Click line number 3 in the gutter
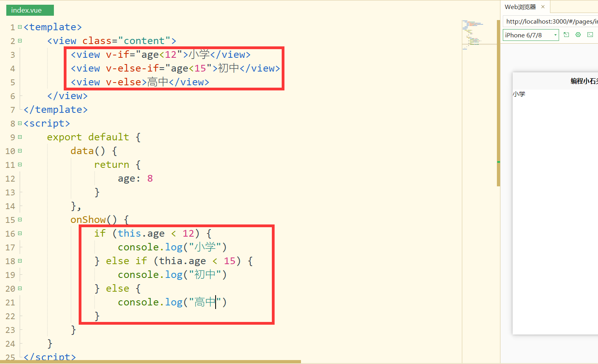Image resolution: width=598 pixels, height=364 pixels. [x=13, y=55]
